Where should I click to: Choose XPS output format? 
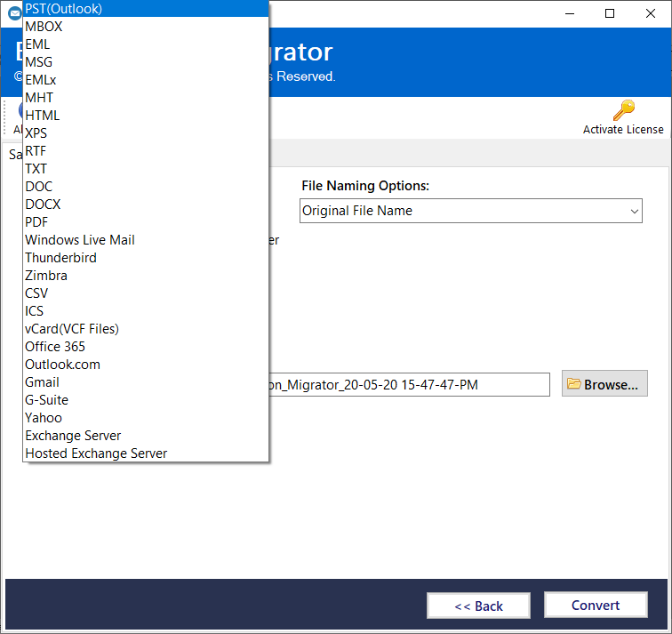coord(146,133)
